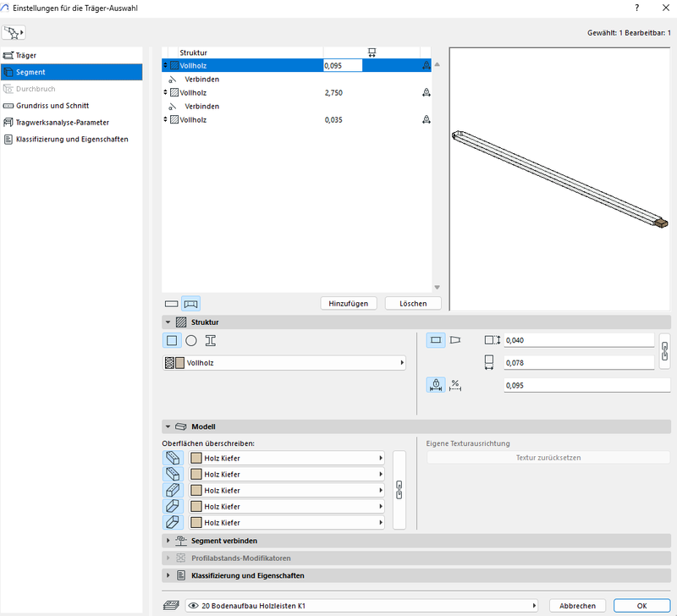This screenshot has width=677, height=616.
Task: Click layer icon left of layer dropdown
Action: (x=172, y=605)
